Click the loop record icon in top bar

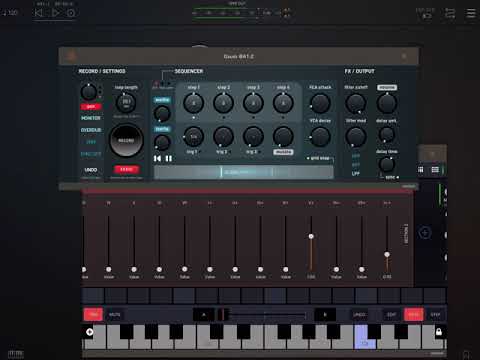(71, 13)
